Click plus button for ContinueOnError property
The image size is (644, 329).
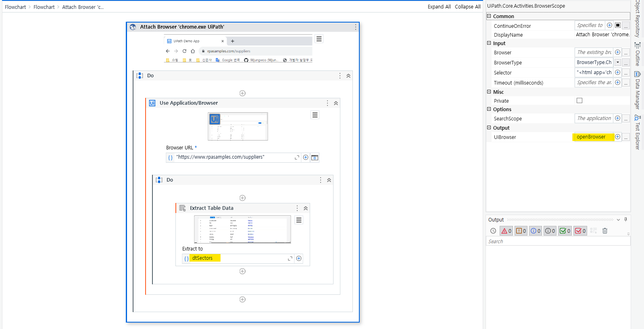point(609,25)
